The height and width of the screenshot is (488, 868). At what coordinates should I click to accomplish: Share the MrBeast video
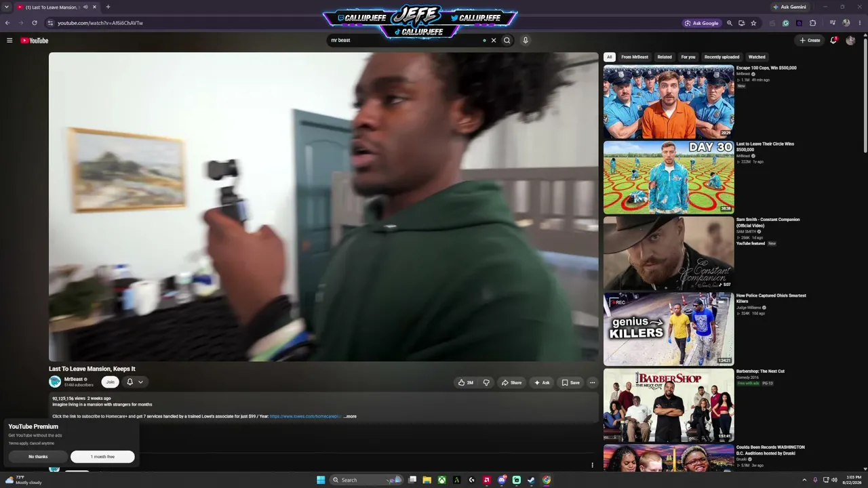(x=511, y=383)
